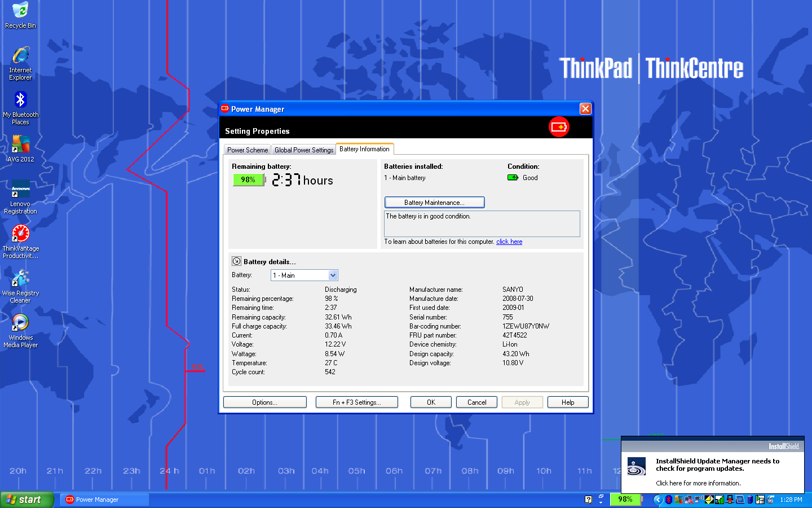Screen dimensions: 812x508
Task: Open the Recycle Bin desktop icon
Action: pyautogui.click(x=20, y=16)
